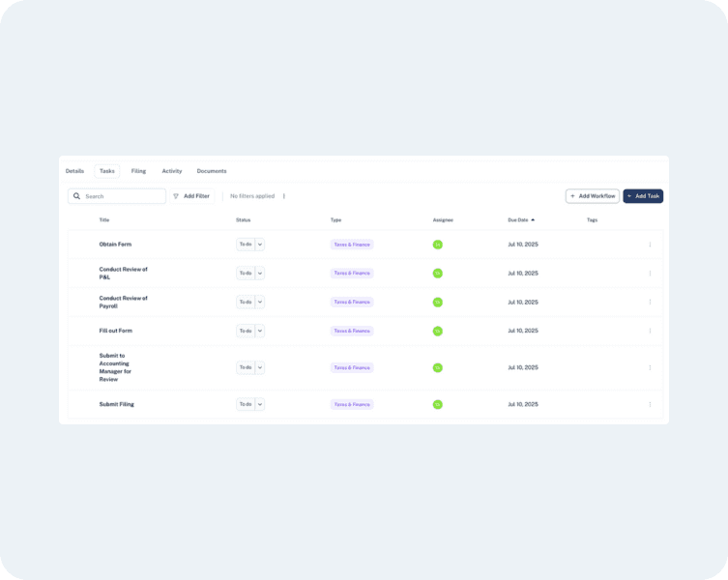The height and width of the screenshot is (580, 728).
Task: Sort by the Type column header
Action: pyautogui.click(x=335, y=220)
